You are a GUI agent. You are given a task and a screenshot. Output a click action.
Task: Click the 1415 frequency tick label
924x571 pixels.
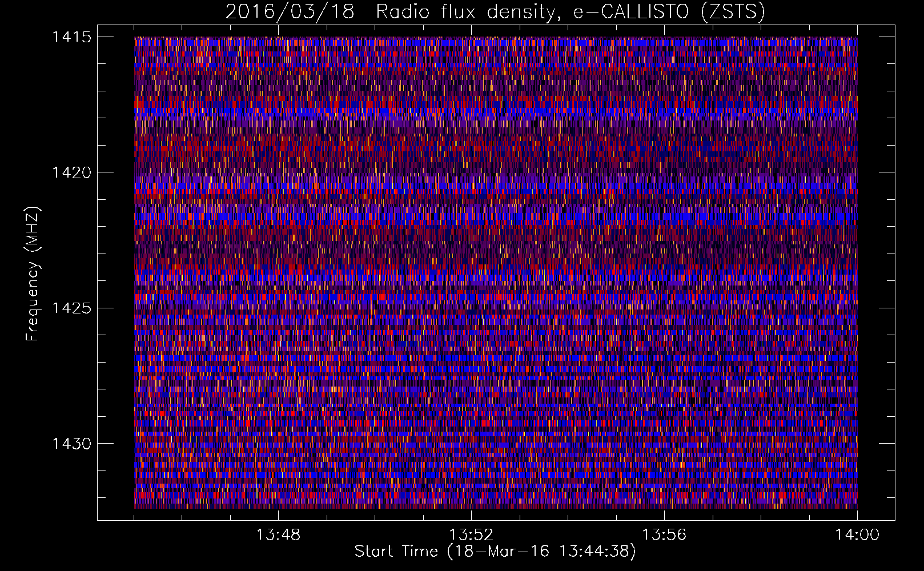tap(71, 37)
